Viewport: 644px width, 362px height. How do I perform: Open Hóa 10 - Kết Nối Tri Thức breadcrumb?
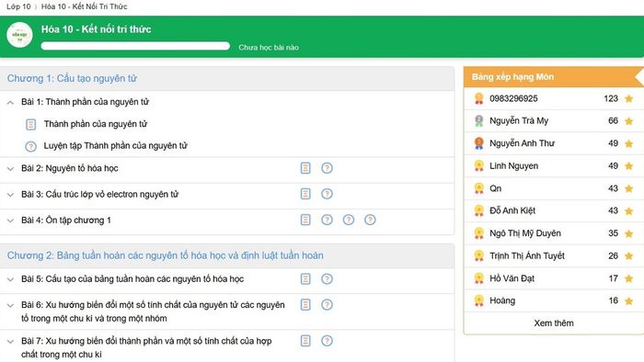85,6
